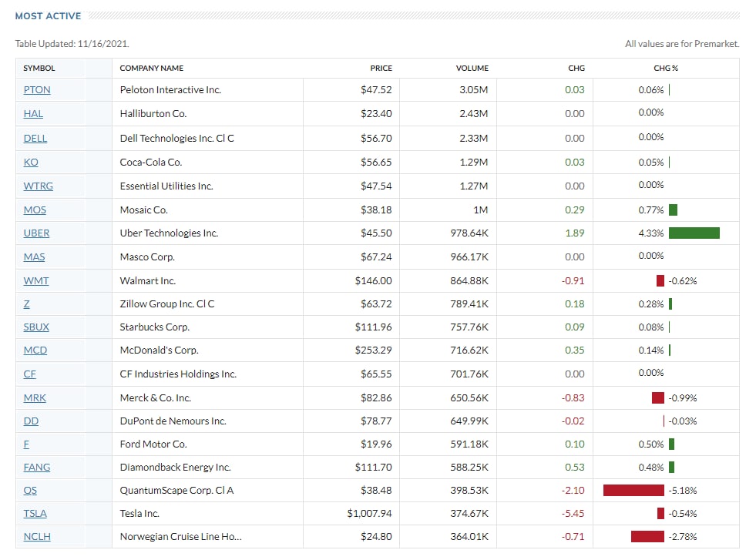
Task: Click the QS symbol link
Action: pos(30,491)
